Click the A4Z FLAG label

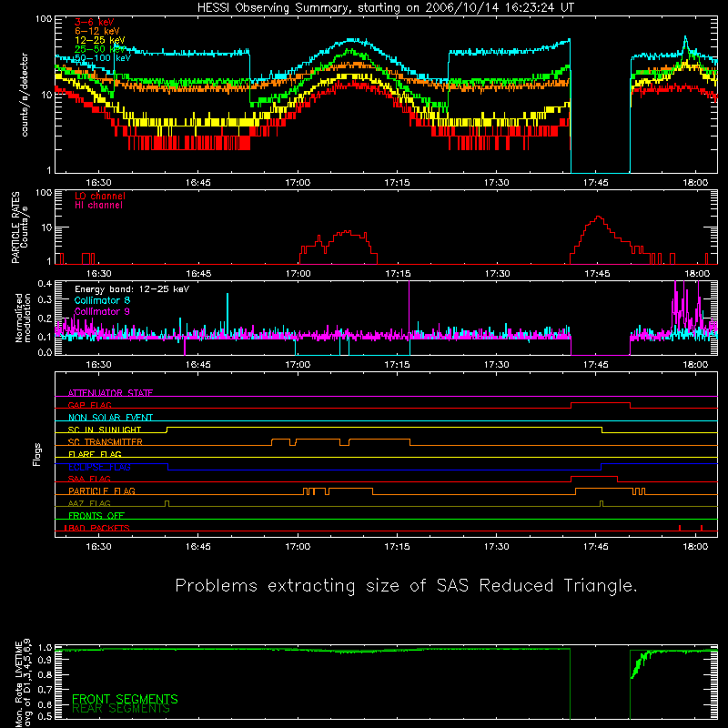tap(89, 503)
